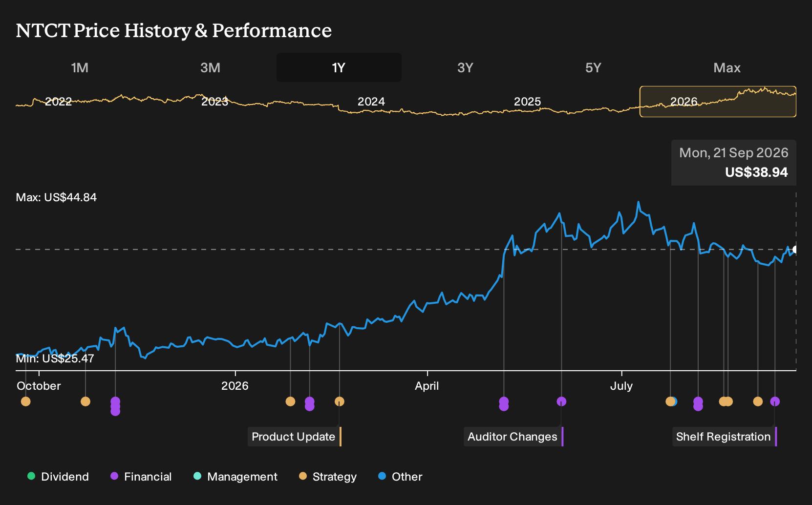Screen dimensions: 812x505
Task: Click Strategy dot overlapping the blue Other dot
Action: [670, 401]
